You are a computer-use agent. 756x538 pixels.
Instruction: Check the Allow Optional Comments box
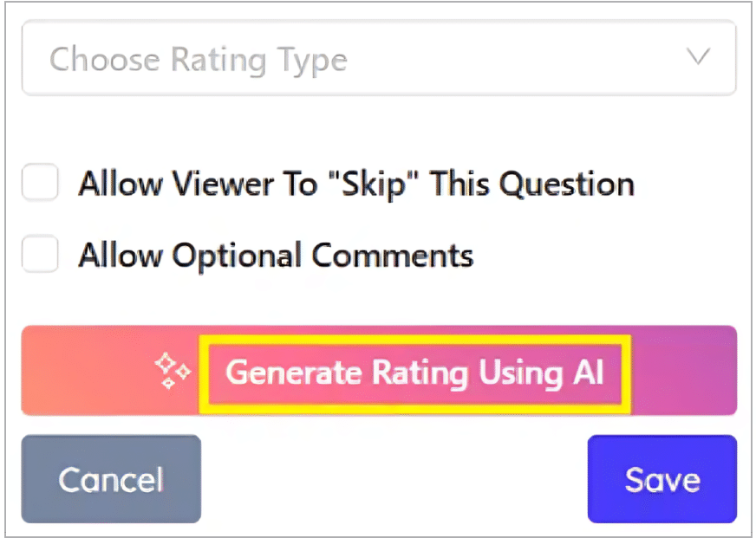click(40, 254)
